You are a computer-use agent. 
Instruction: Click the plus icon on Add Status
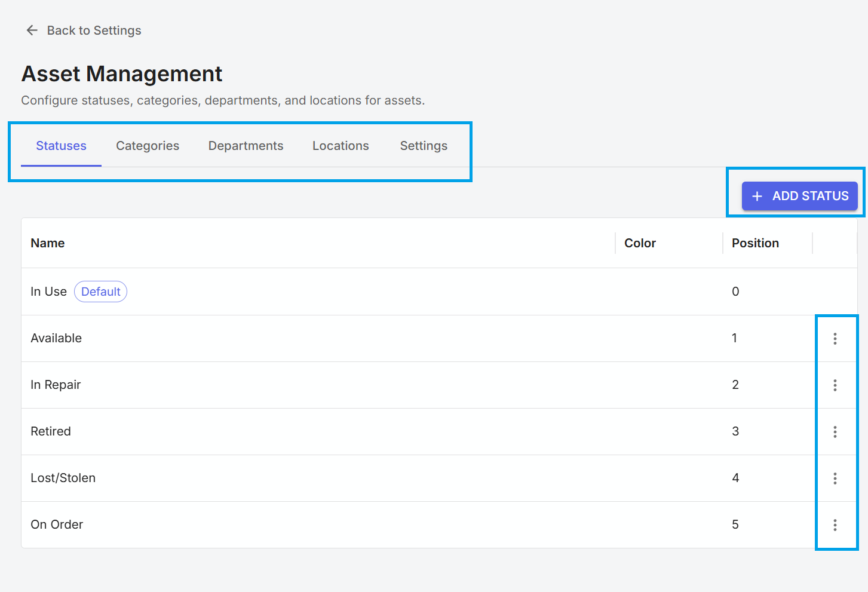tap(757, 196)
